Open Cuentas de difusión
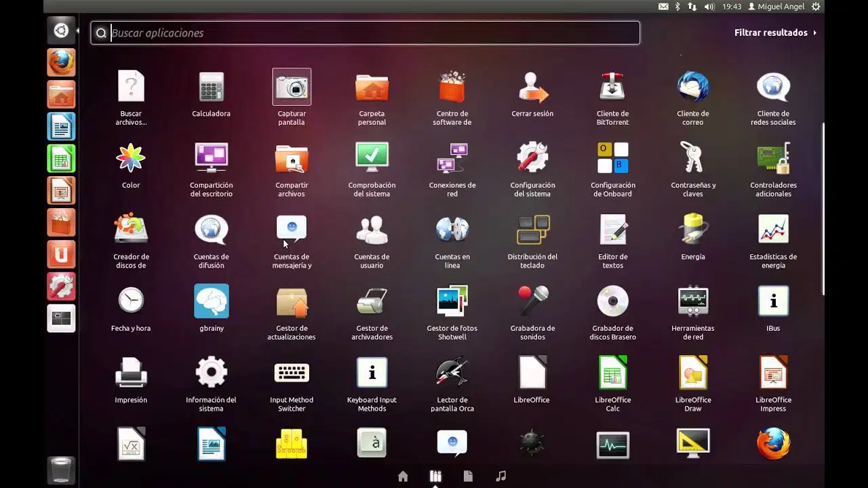The height and width of the screenshot is (488, 868). [x=211, y=230]
